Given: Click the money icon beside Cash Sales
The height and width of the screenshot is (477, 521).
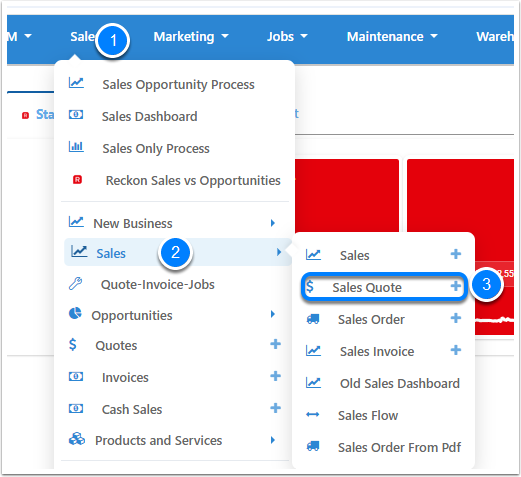Looking at the screenshot, I should pyautogui.click(x=76, y=409).
